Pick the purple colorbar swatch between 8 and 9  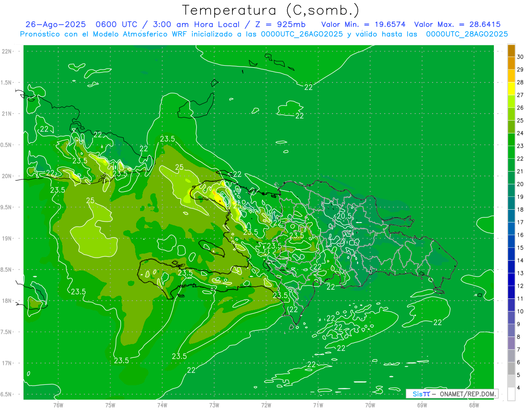(x=511, y=331)
